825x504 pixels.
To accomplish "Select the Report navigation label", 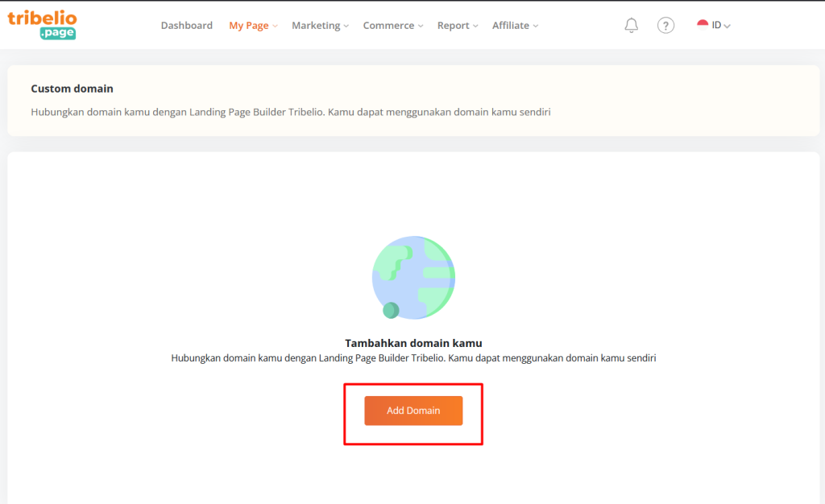I will [453, 25].
